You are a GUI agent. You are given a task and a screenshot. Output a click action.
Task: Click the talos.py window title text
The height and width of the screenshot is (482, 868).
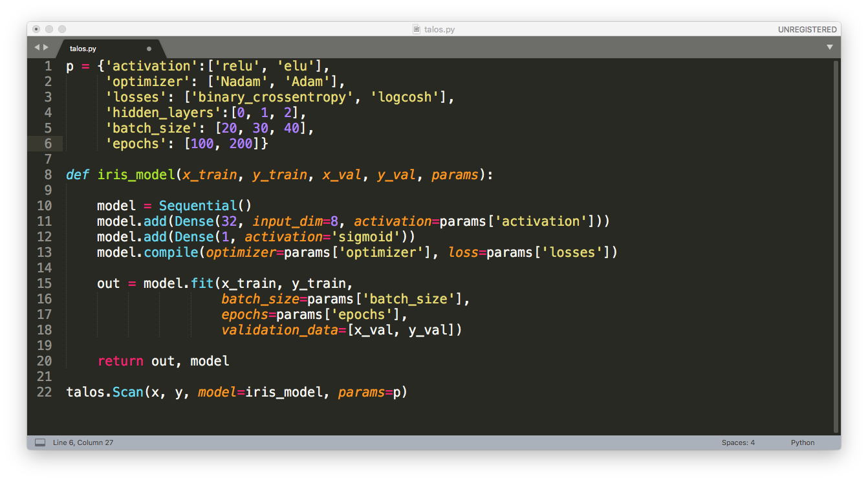point(439,29)
